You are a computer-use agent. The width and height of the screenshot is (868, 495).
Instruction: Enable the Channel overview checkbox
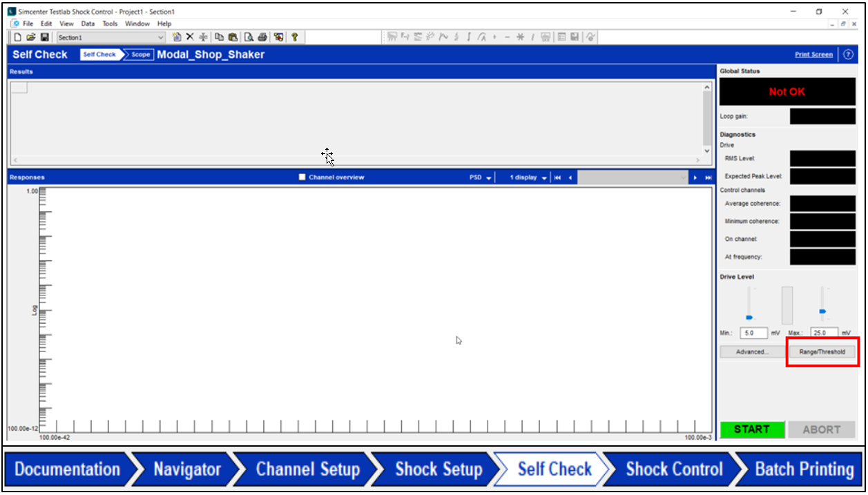(x=302, y=177)
